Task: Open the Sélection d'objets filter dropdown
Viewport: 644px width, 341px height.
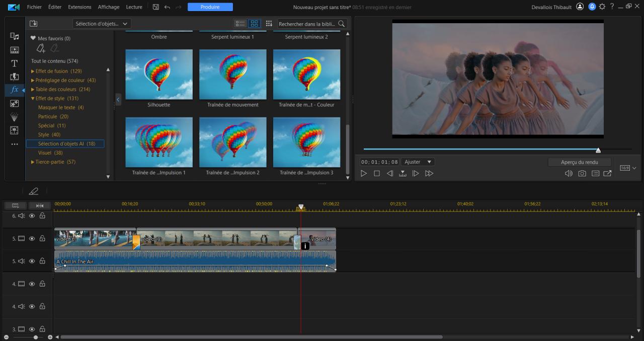Action: pyautogui.click(x=101, y=24)
